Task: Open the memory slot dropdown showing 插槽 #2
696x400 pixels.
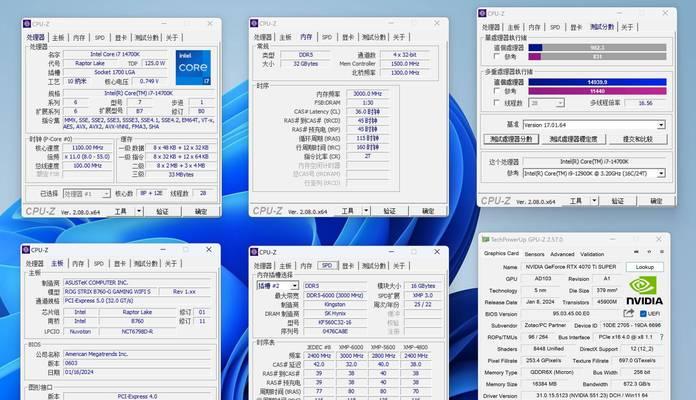Action: coord(277,285)
